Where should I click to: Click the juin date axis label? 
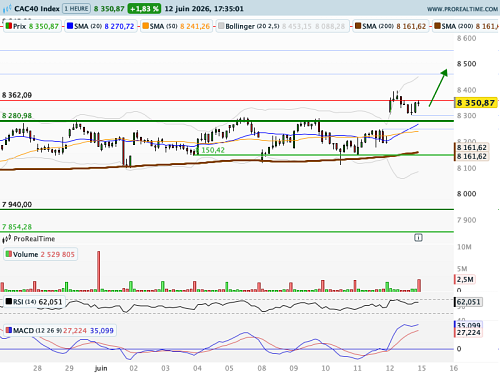click(101, 368)
